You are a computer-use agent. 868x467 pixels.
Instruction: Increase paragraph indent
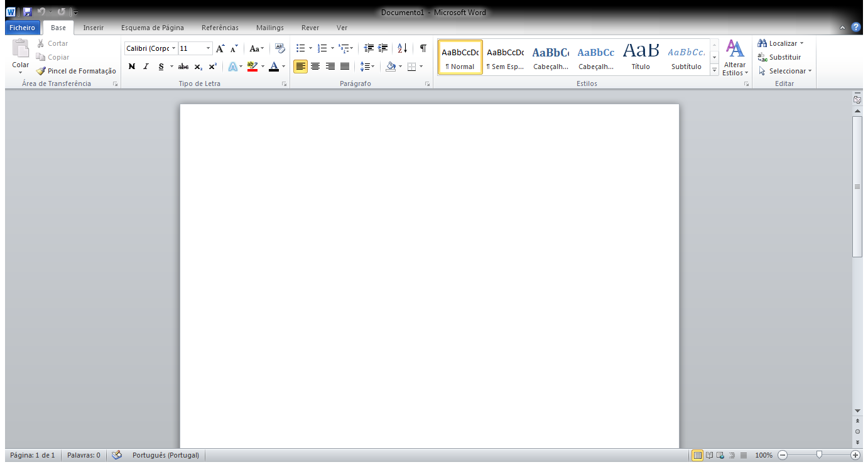(x=383, y=48)
